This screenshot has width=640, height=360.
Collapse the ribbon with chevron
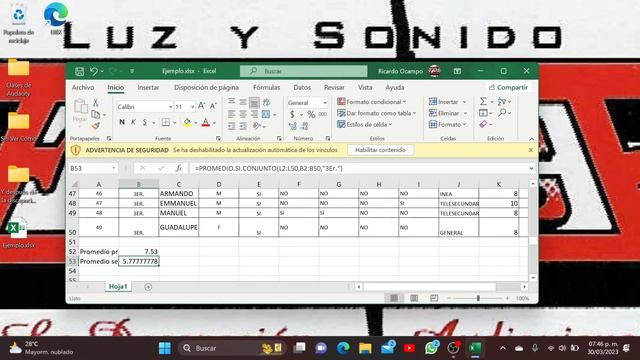coord(531,139)
